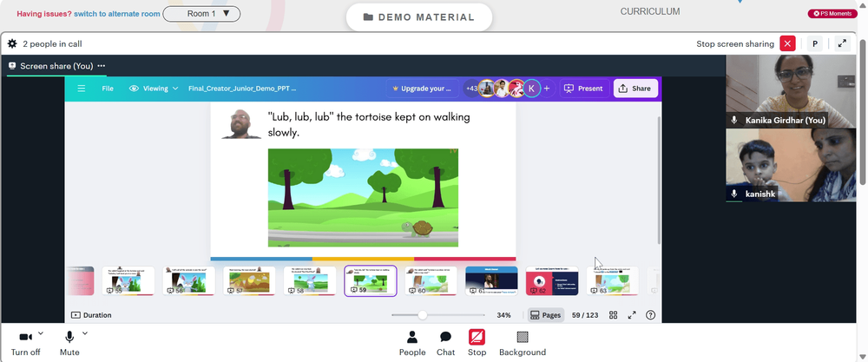Enter fullscreen in Canva editor
868x362 pixels.
click(632, 315)
